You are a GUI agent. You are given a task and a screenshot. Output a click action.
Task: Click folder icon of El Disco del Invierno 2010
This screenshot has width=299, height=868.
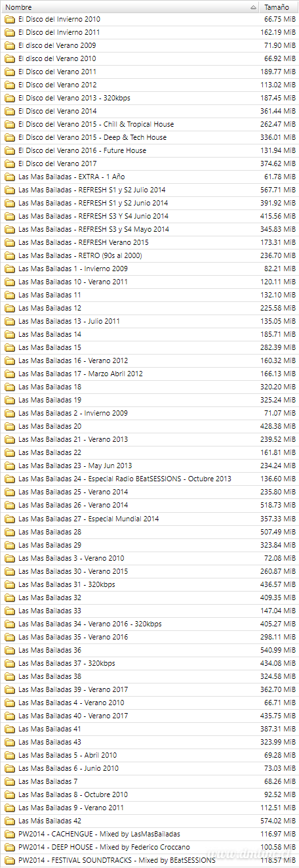(9, 19)
